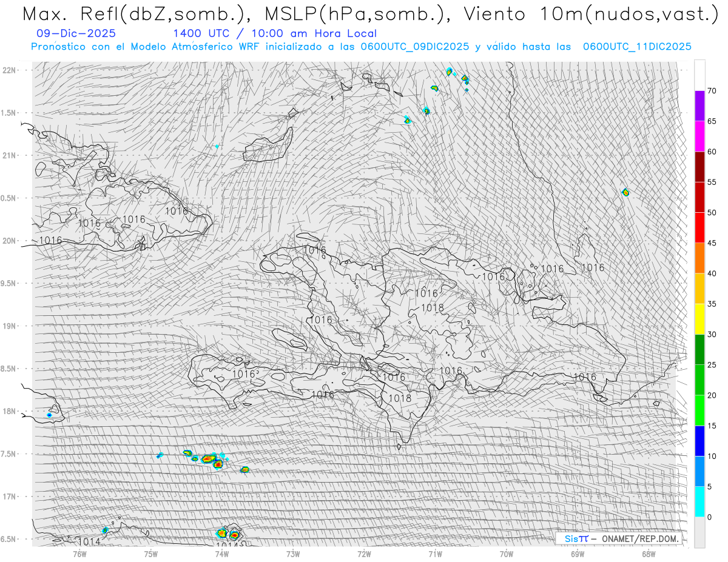Click the blue reflectivity dot on Navassa Island
The width and height of the screenshot is (728, 562).
pos(49,415)
